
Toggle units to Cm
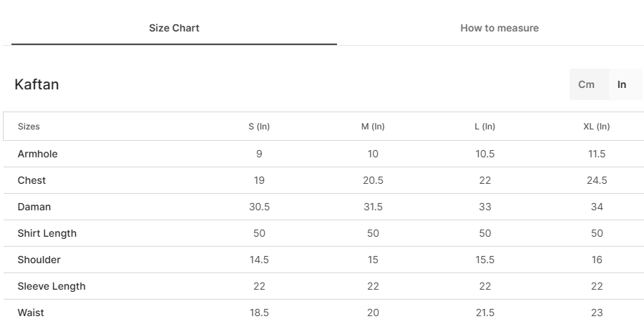[x=586, y=84]
